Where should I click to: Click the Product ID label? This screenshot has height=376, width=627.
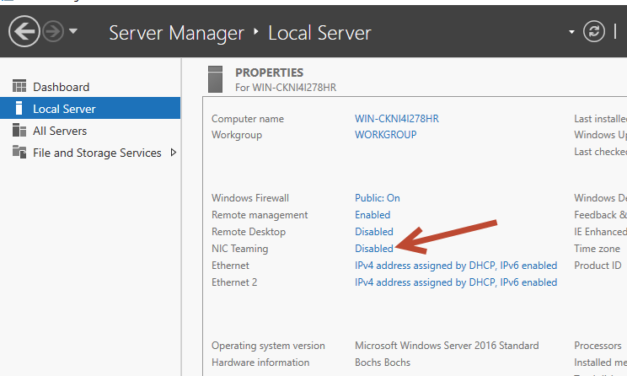pos(597,265)
